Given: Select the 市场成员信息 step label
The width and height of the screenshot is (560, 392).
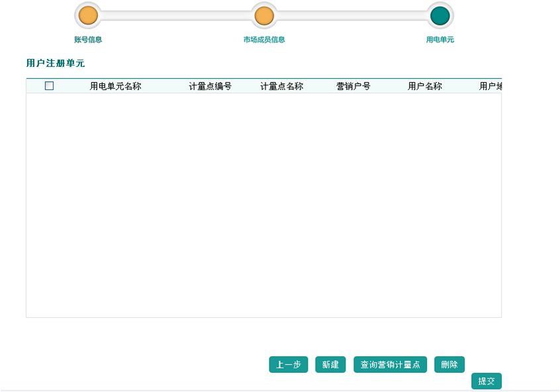Looking at the screenshot, I should (x=264, y=40).
